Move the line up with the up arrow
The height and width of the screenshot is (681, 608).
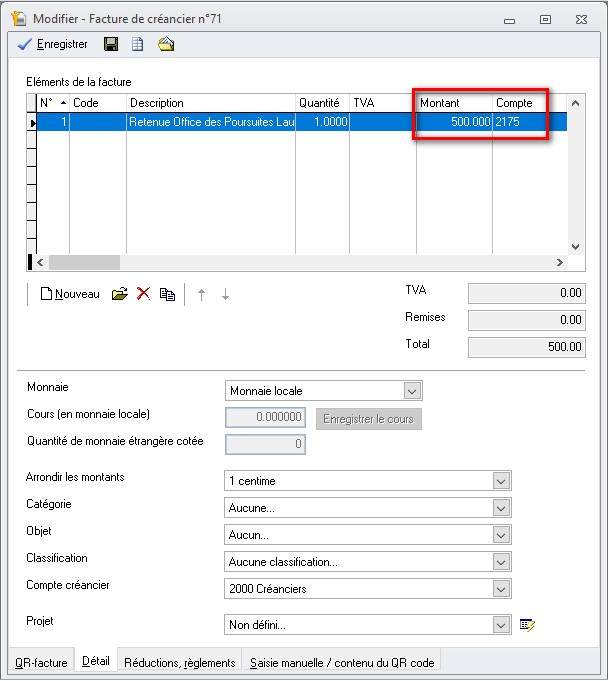201,294
